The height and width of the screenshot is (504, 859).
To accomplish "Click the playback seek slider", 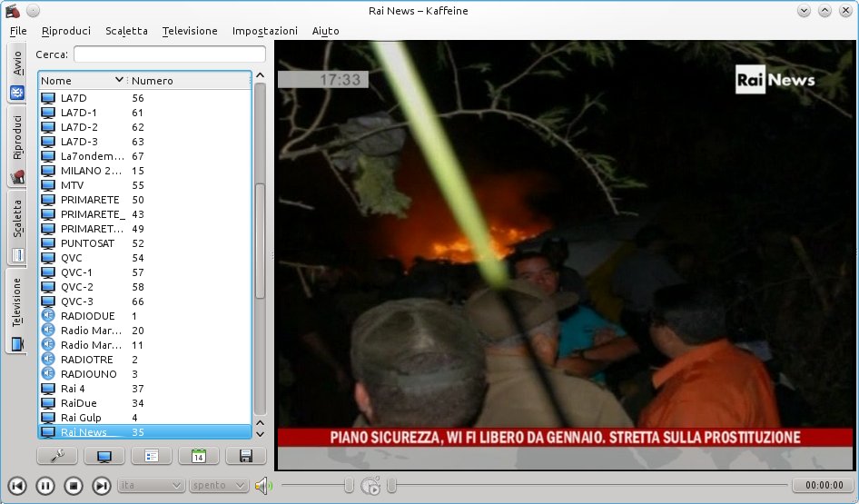I will point(587,485).
